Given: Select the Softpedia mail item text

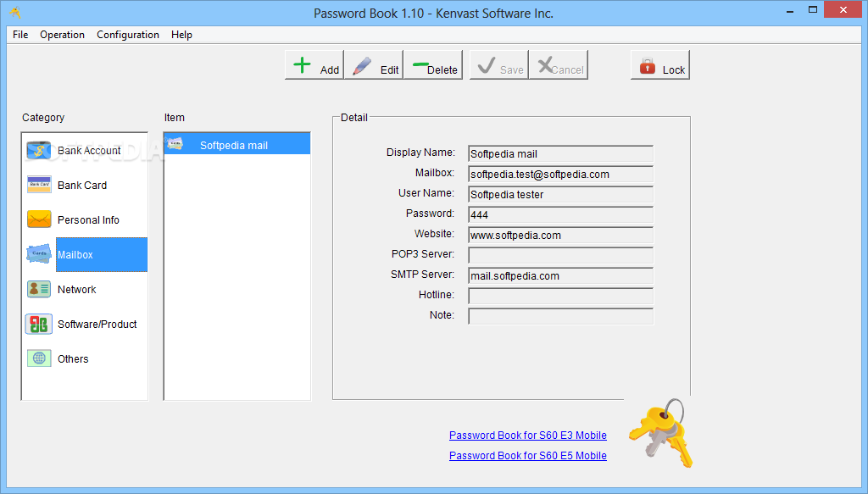Looking at the screenshot, I should 234,146.
